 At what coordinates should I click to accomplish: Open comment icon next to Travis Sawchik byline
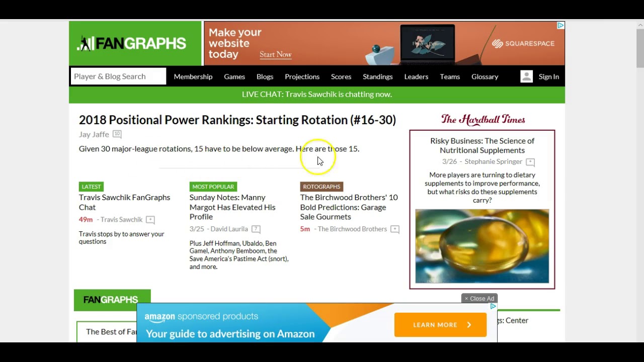pyautogui.click(x=150, y=220)
